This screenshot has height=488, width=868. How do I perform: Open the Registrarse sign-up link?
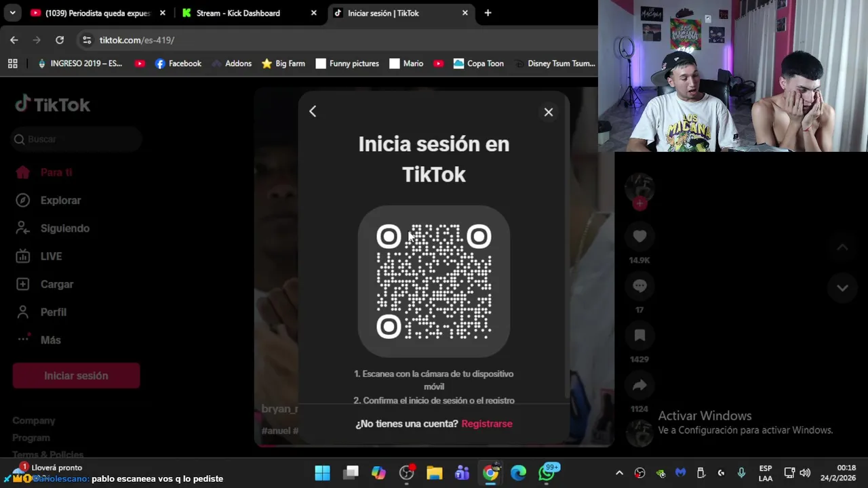click(487, 424)
